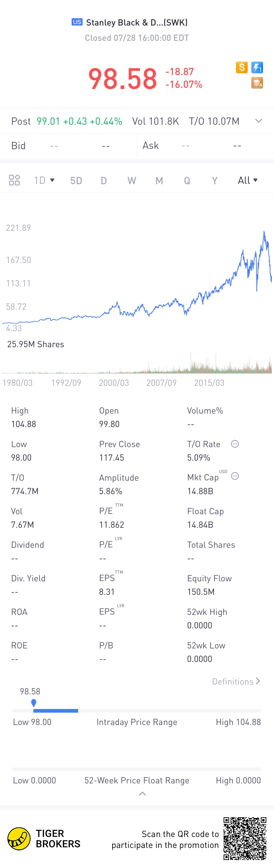274x868 pixels.
Task: Tap the info icon beside Mkt Cap
Action: click(x=235, y=476)
